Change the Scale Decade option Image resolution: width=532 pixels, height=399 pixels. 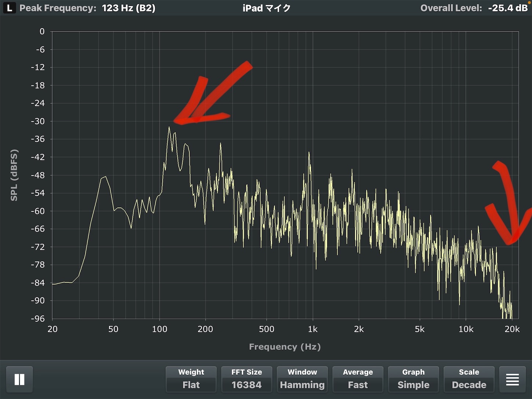coord(469,379)
